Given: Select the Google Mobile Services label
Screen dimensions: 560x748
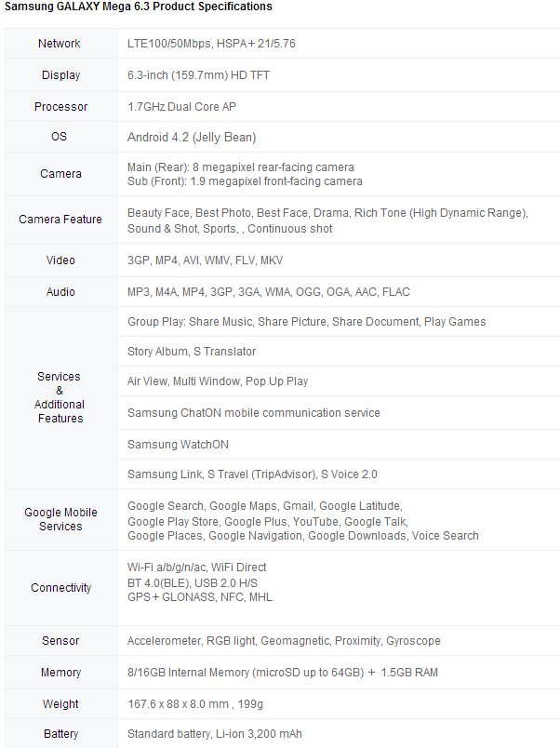Looking at the screenshot, I should tap(60, 519).
